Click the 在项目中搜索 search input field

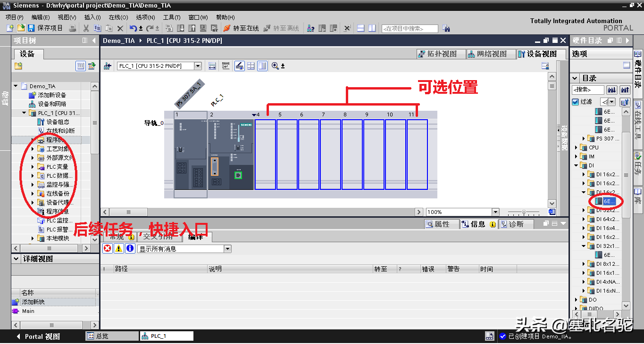(410, 29)
